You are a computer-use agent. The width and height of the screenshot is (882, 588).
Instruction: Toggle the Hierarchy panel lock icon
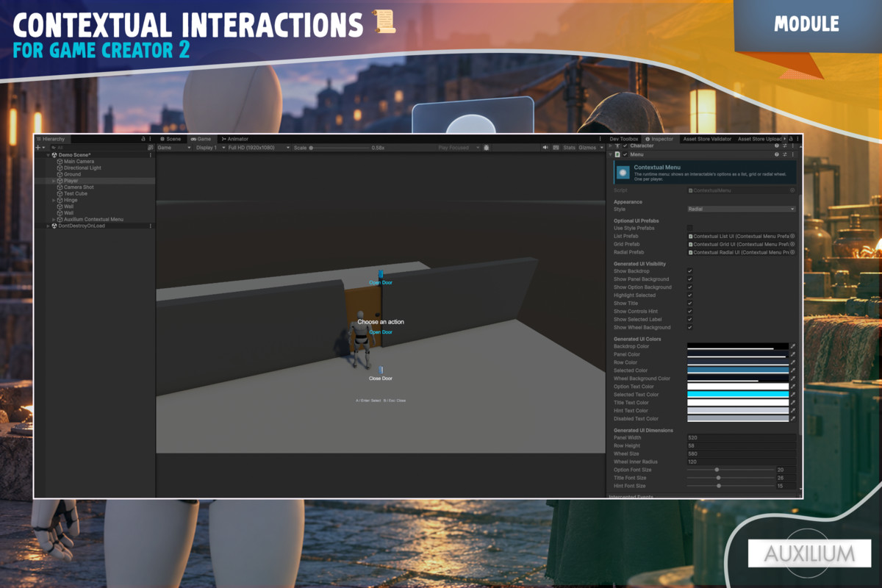(x=143, y=139)
